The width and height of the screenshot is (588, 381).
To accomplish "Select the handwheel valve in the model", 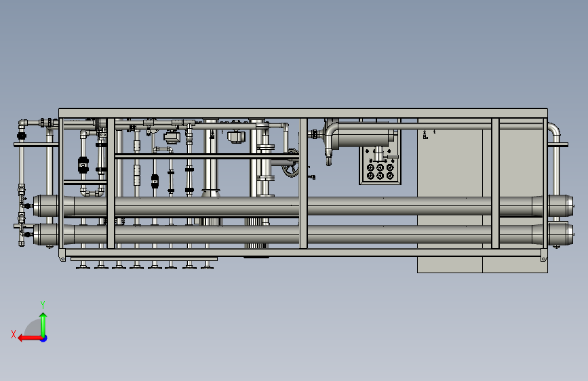I will (291, 163).
